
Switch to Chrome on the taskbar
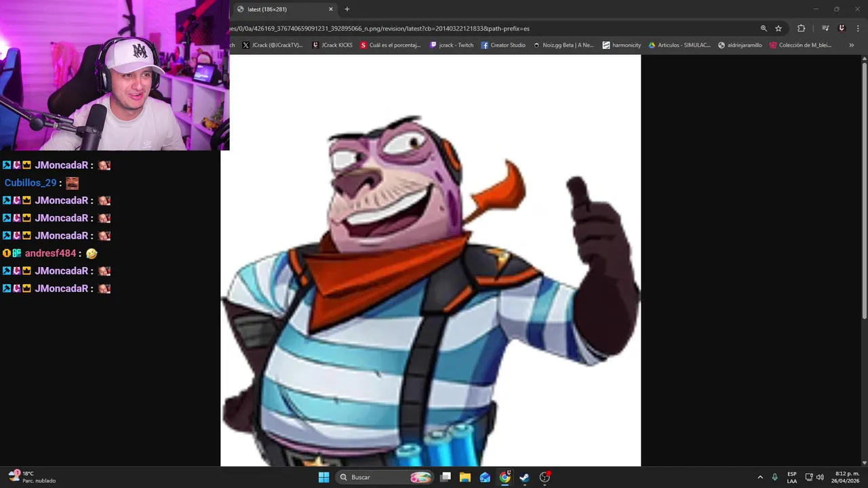point(505,477)
